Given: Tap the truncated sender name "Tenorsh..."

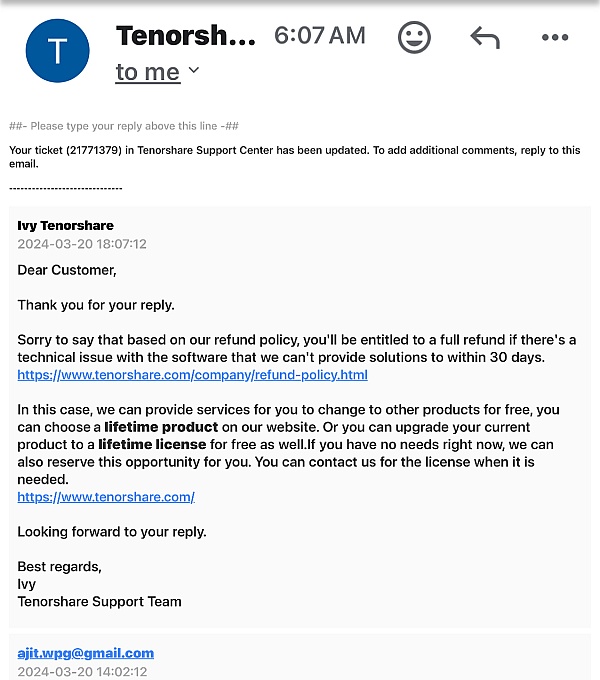Looking at the screenshot, I should coord(186,36).
